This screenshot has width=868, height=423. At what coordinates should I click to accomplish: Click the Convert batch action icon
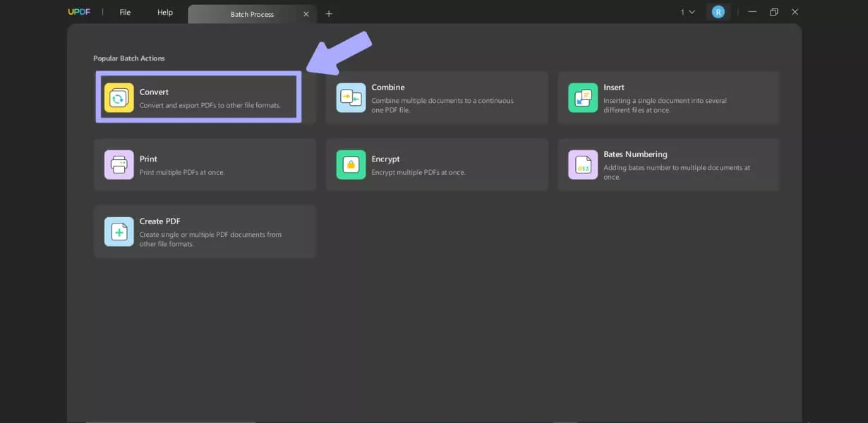(119, 97)
